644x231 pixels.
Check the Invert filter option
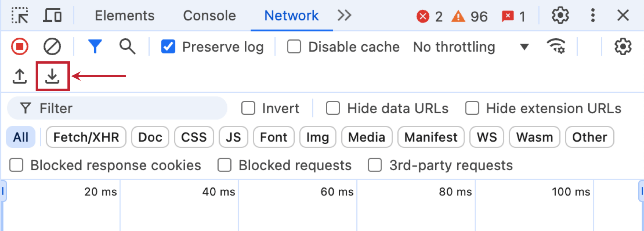(249, 108)
